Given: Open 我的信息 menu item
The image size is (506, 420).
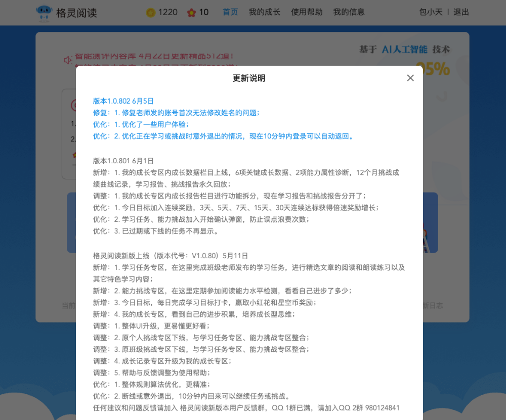Looking at the screenshot, I should pyautogui.click(x=349, y=12).
